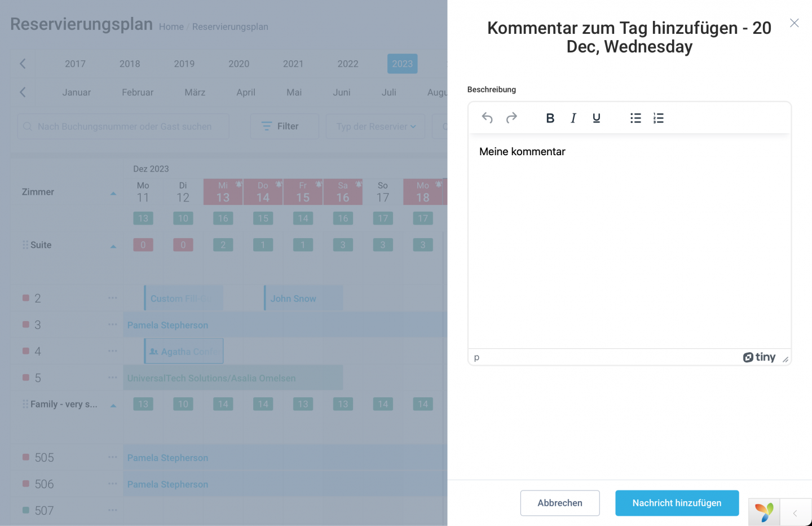The image size is (812, 526).
Task: Click the Yii debug toolbar logo
Action: [764, 512]
